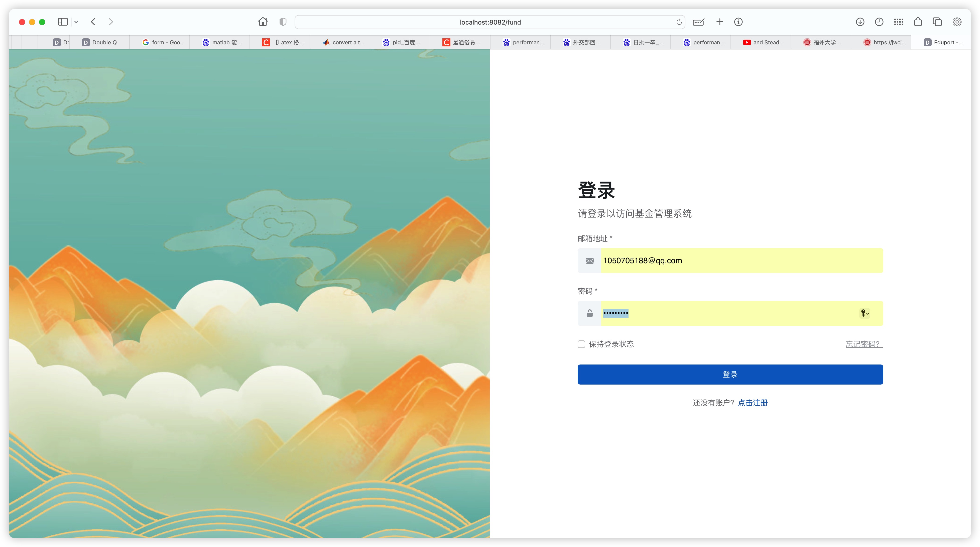The image size is (980, 547).
Task: Enable the 保持登录状态 checkbox
Action: (x=581, y=344)
